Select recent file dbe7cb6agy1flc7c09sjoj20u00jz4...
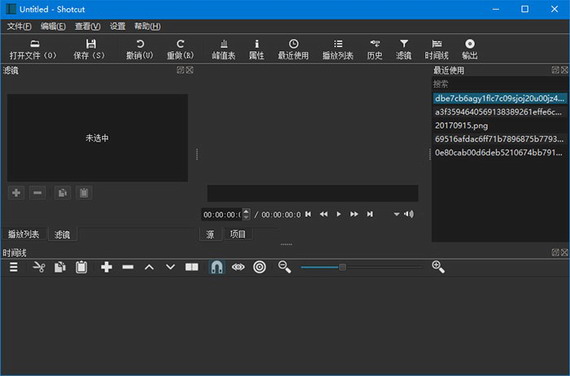 point(499,98)
